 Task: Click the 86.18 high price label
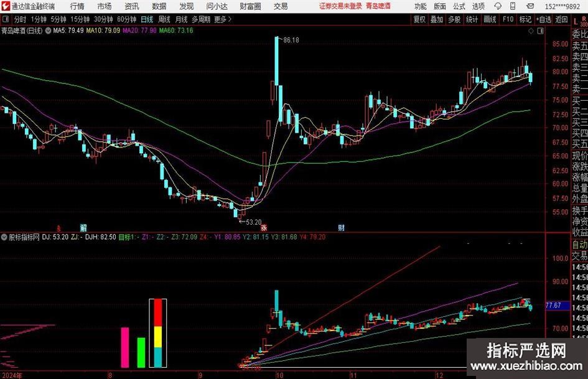[291, 40]
